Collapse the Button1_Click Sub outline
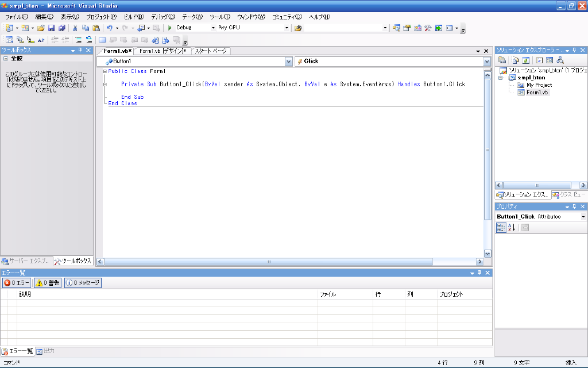Image resolution: width=588 pixels, height=368 pixels. click(105, 85)
